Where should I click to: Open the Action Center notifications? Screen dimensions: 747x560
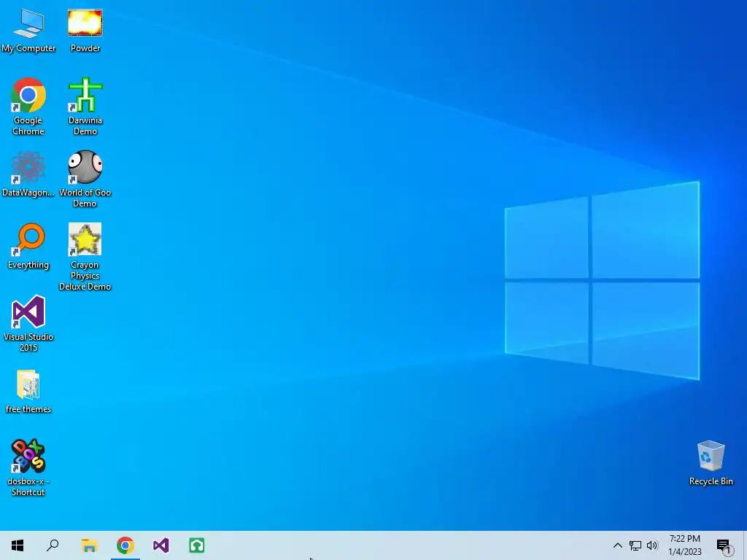click(724, 545)
